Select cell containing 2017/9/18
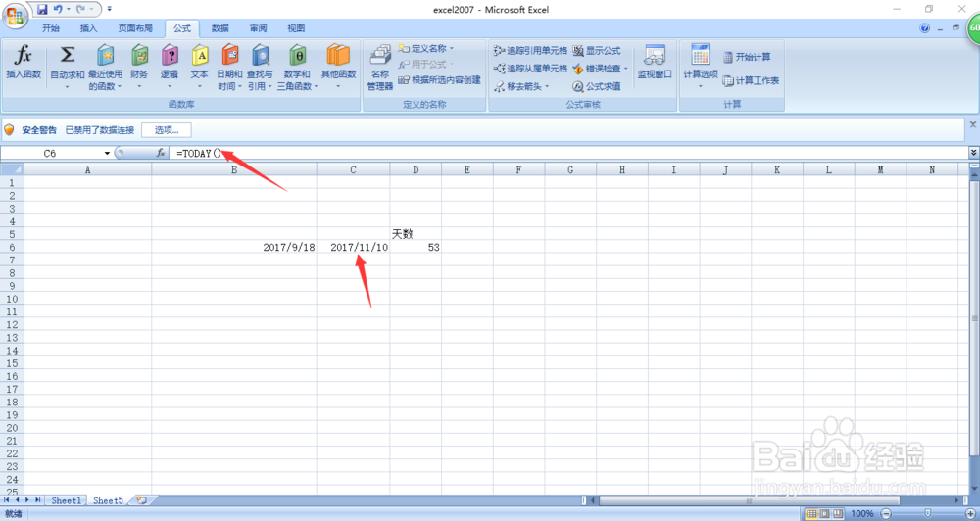This screenshot has height=521, width=980. (x=234, y=248)
